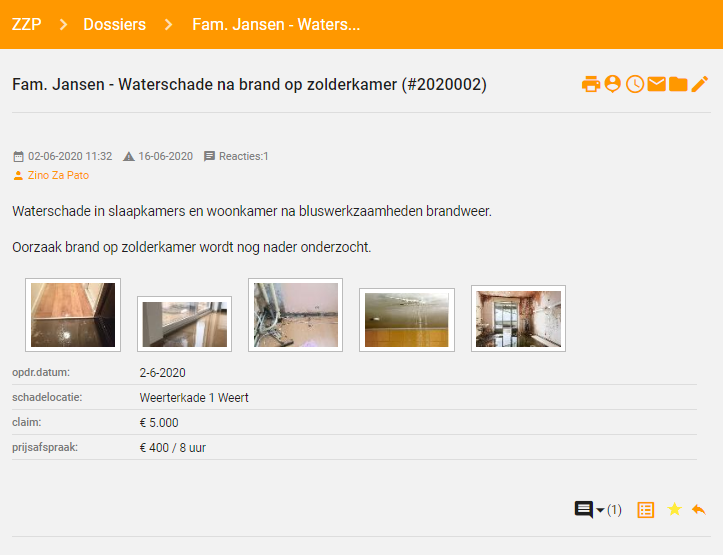Click the black comments speech bubble icon

point(584,509)
